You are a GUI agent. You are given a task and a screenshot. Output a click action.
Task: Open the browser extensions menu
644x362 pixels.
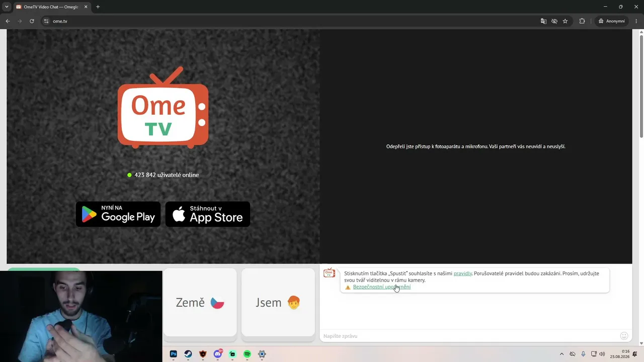582,21
